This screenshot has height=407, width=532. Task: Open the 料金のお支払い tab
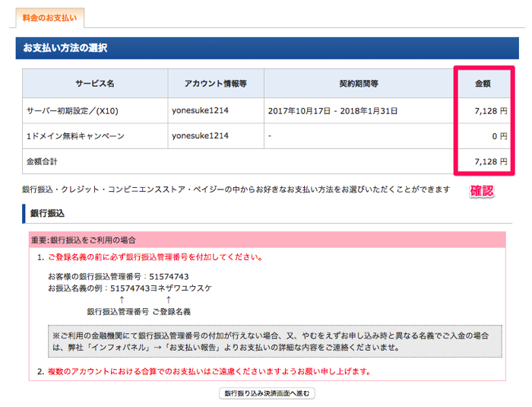pos(50,17)
